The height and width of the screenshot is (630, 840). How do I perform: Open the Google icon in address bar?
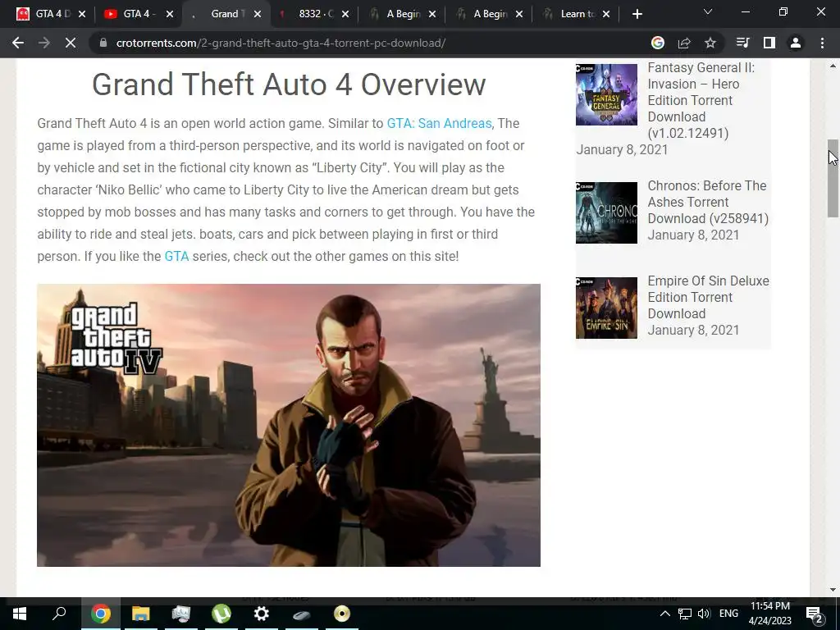click(x=658, y=43)
